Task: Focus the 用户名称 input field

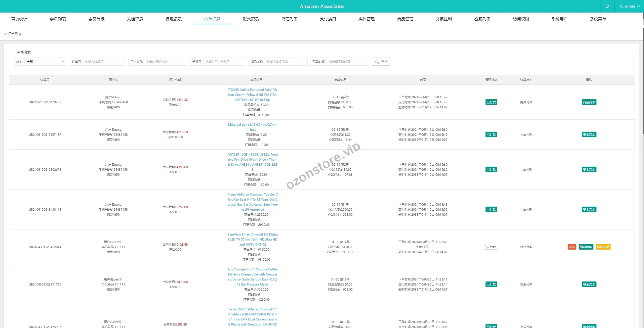Action: pos(166,62)
